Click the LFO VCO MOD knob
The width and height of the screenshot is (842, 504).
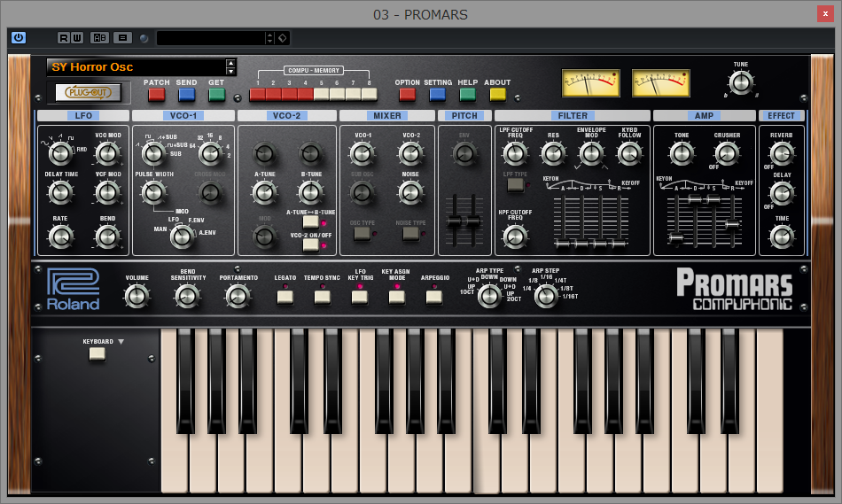click(108, 154)
